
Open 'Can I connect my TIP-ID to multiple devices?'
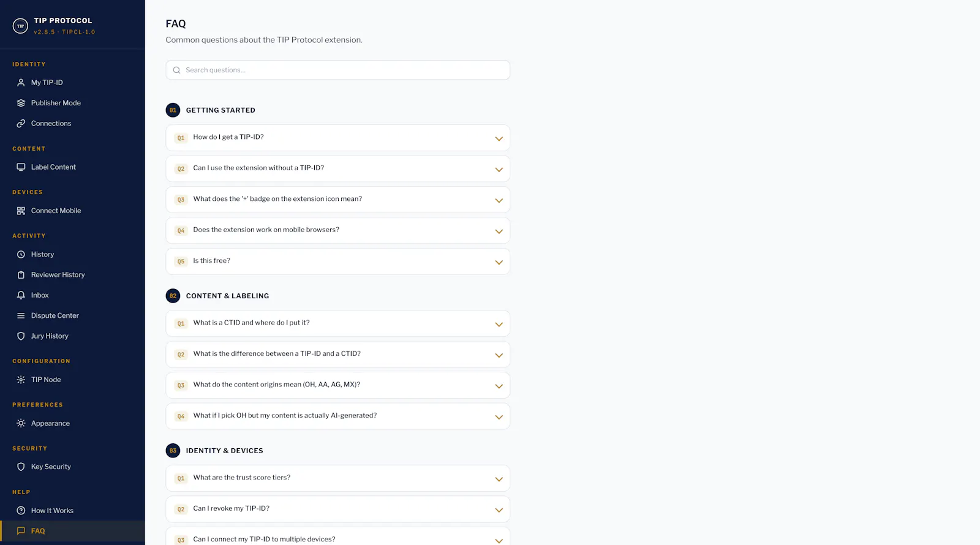pyautogui.click(x=337, y=536)
